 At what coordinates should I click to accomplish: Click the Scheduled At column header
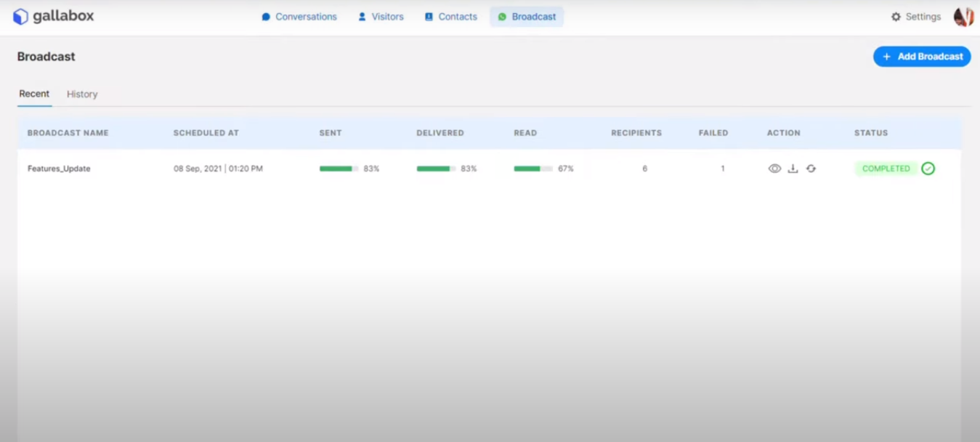click(206, 133)
